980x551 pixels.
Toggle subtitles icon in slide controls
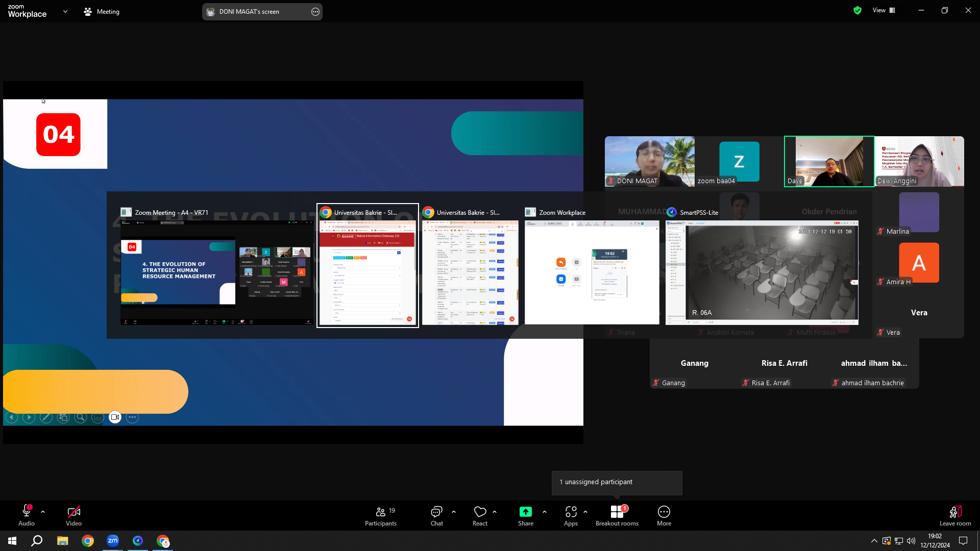[97, 417]
